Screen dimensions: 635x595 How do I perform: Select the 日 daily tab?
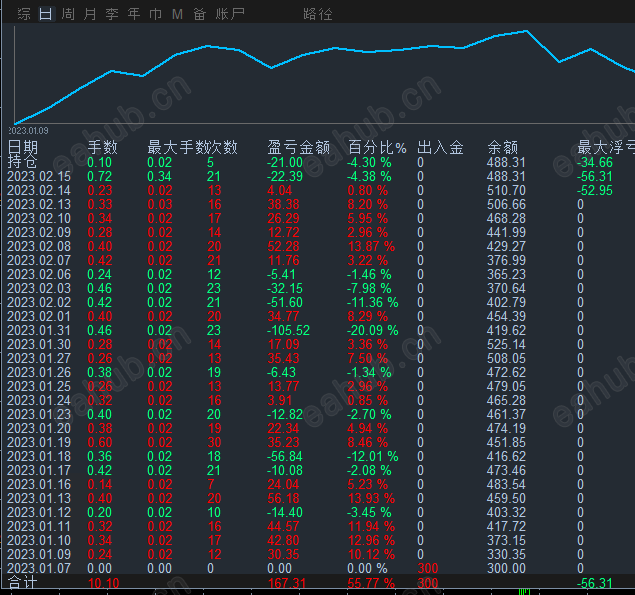coord(45,14)
